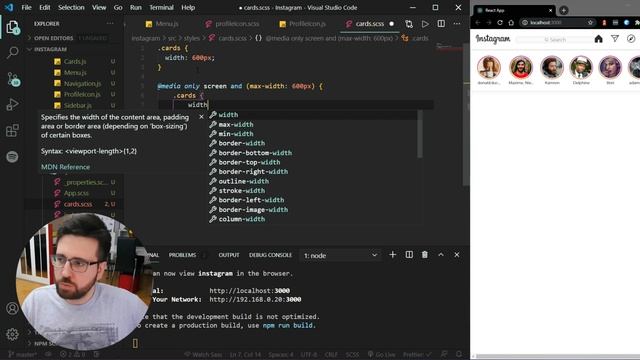Select the cards.scss editor tab
This screenshot has height=360, width=640.
pos(369,24)
